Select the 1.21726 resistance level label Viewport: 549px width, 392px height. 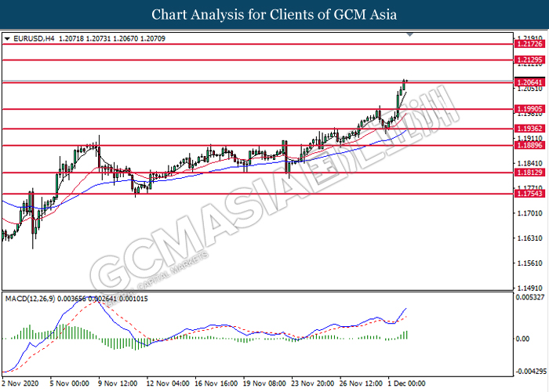coord(529,44)
